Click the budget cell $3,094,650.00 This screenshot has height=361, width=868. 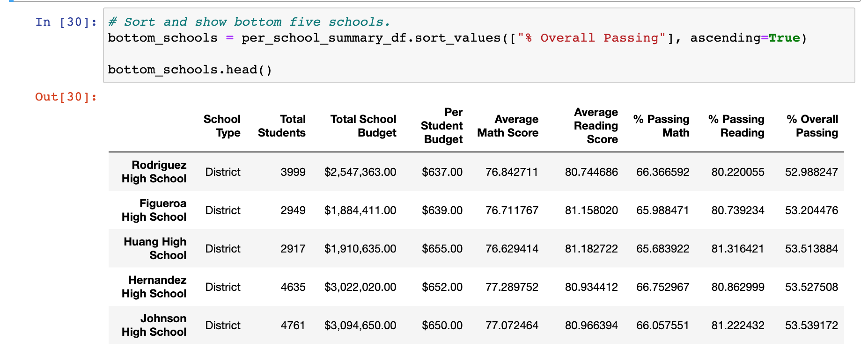[360, 325]
